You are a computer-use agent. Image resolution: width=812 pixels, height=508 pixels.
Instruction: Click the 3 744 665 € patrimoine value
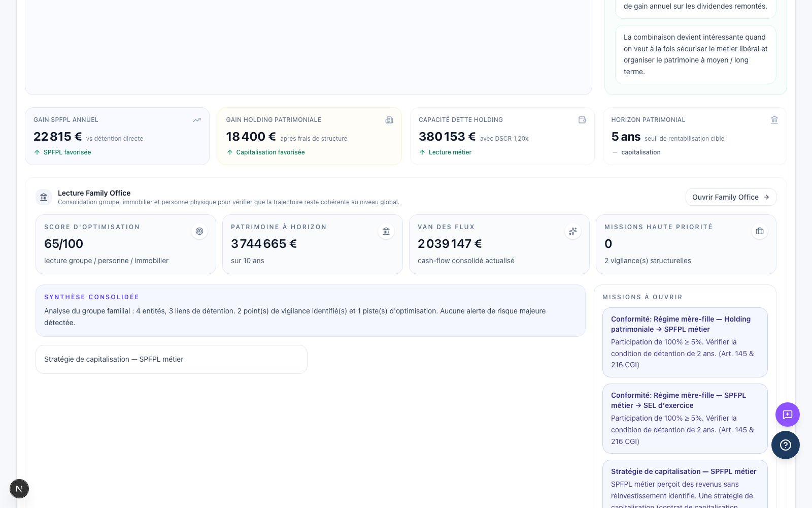[x=264, y=244]
